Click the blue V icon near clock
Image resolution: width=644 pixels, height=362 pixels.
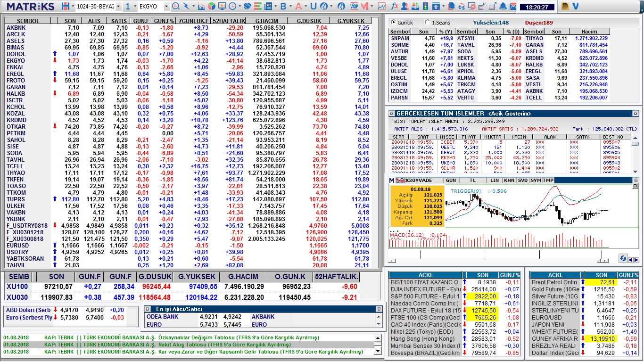coord(575,7)
